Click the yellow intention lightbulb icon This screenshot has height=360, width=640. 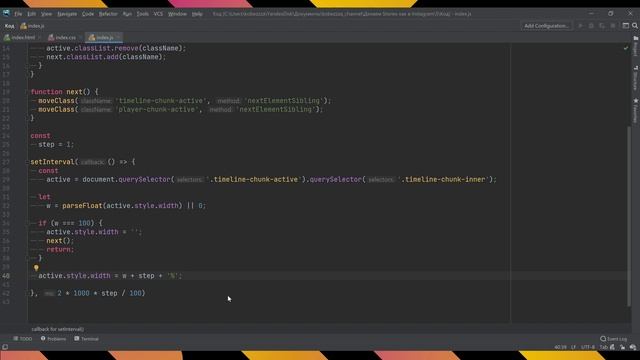coord(36,268)
